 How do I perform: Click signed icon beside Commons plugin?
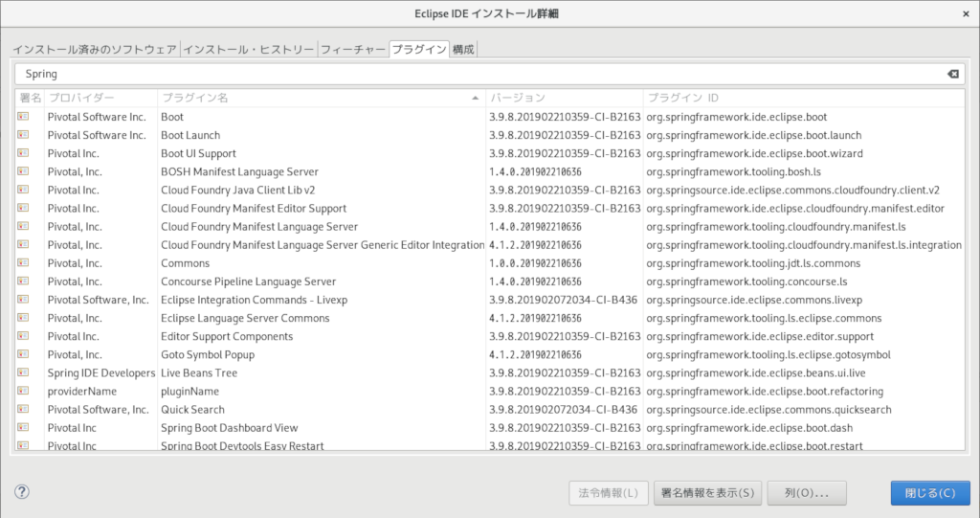(x=23, y=263)
